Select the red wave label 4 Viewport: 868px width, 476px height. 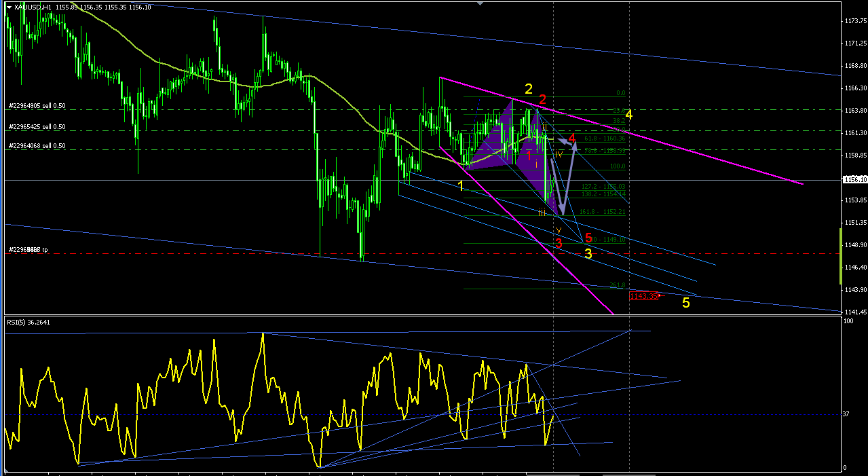(572, 139)
